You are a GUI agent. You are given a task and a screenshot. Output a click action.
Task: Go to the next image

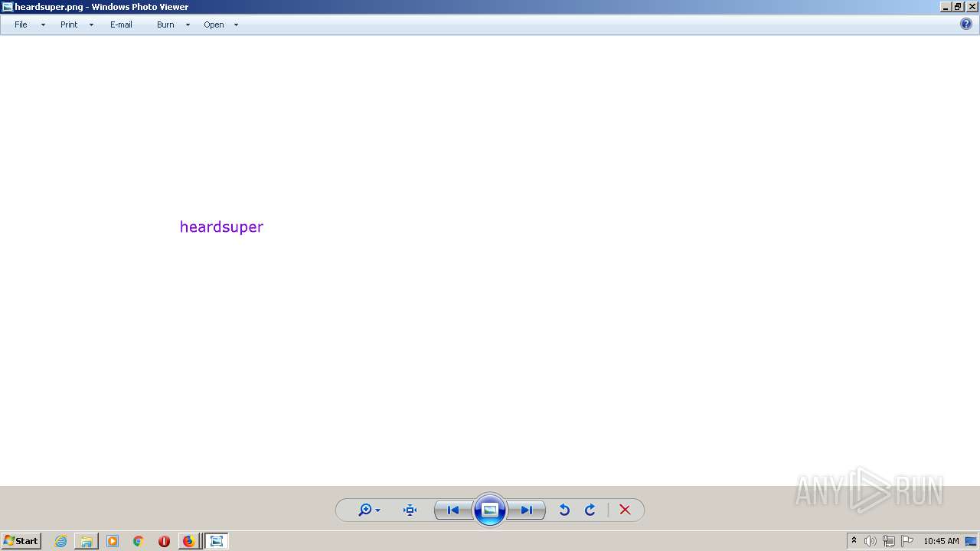click(x=527, y=510)
